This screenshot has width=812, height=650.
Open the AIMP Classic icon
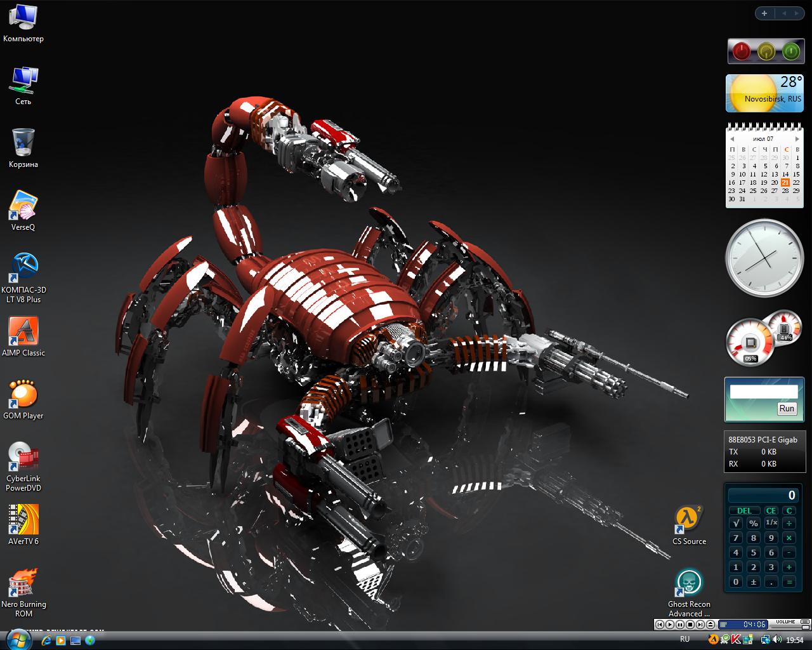[23, 331]
